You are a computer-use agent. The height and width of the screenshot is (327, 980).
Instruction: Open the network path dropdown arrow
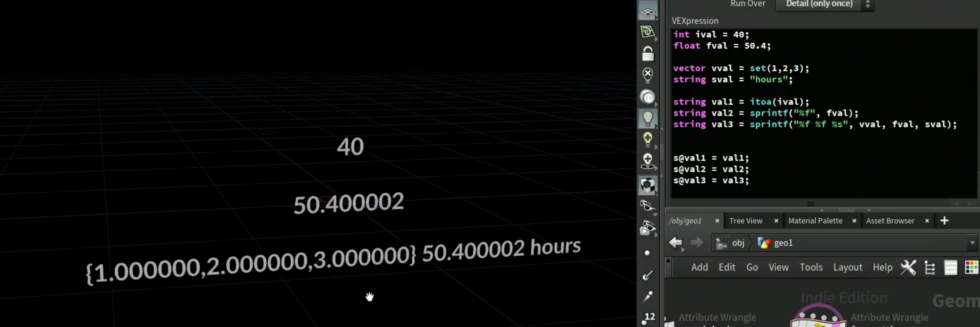coord(972,243)
